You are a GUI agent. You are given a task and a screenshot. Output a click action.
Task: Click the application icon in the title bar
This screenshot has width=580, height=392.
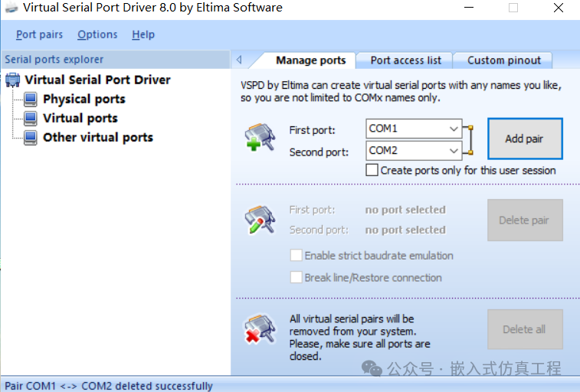tap(11, 8)
